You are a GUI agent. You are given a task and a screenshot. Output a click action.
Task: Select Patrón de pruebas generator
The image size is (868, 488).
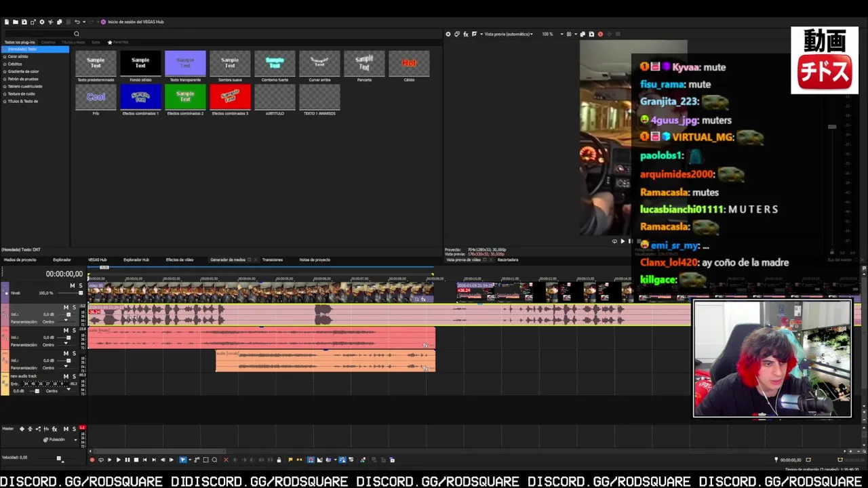(x=23, y=79)
